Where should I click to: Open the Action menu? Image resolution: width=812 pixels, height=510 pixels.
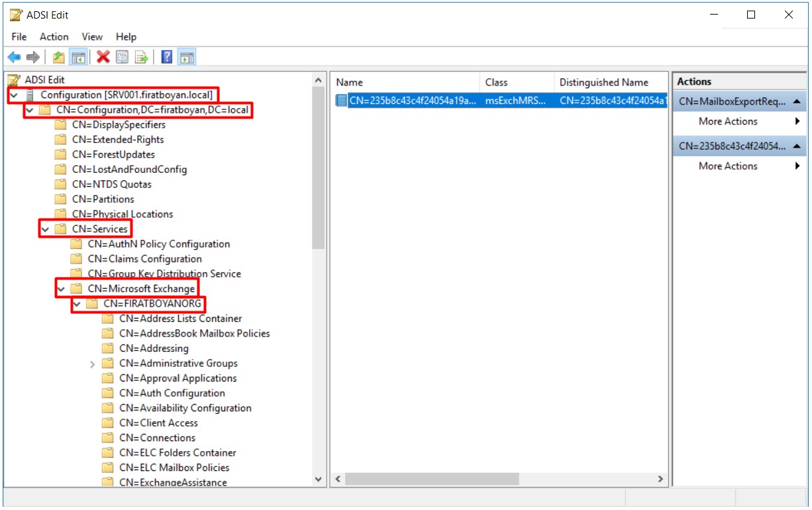coord(54,36)
